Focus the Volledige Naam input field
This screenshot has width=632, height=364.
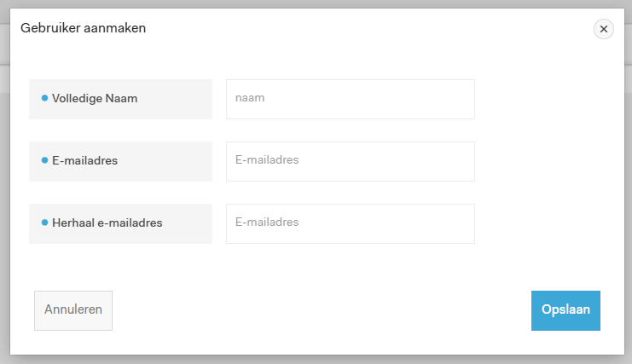(351, 99)
